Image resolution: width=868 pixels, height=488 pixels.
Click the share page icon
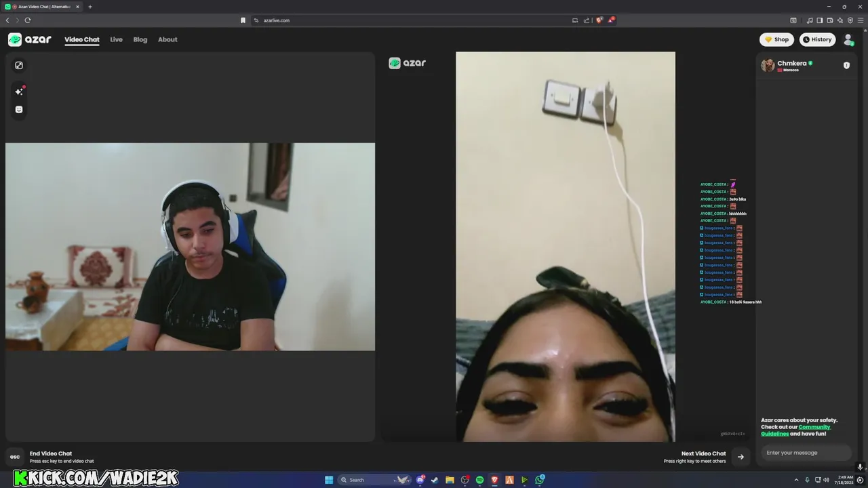(587, 20)
